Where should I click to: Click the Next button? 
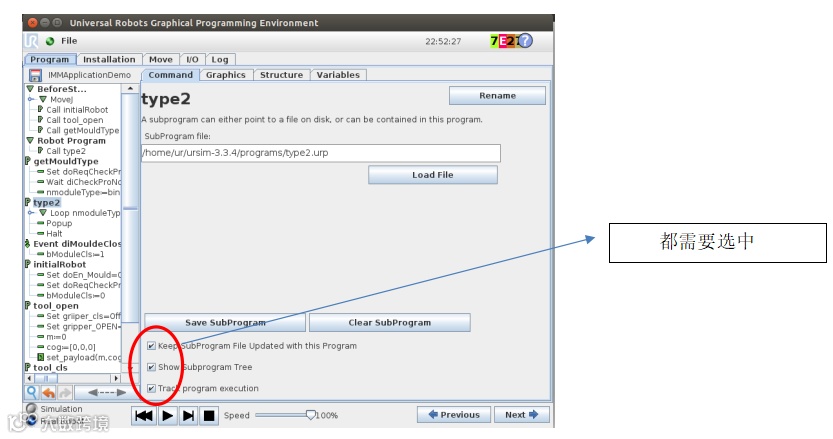(x=522, y=415)
